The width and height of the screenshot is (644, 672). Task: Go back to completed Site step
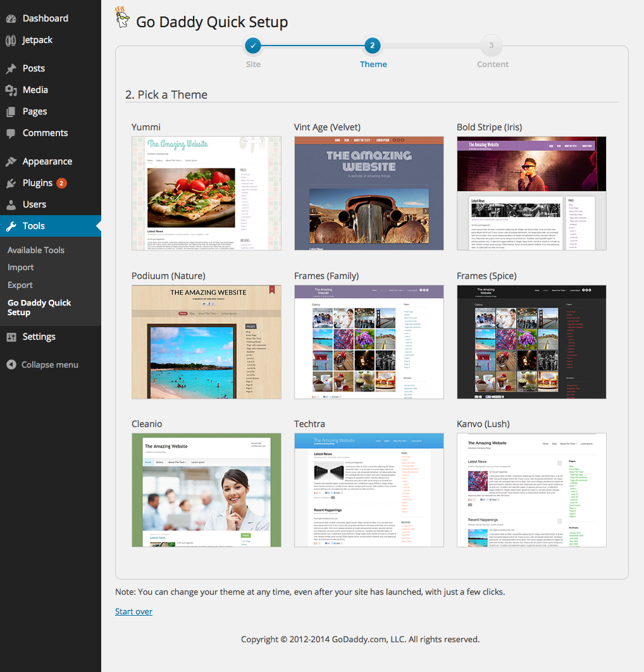[x=253, y=46]
